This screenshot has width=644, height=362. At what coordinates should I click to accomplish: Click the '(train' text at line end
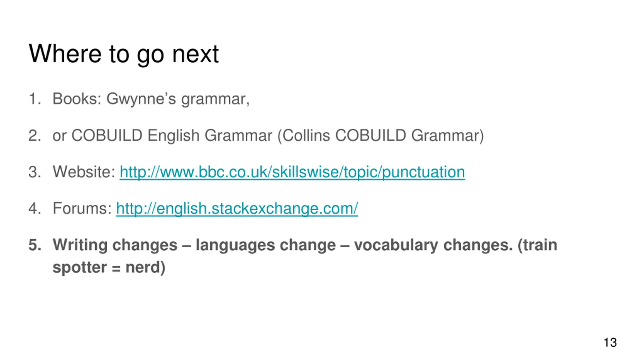pos(537,245)
